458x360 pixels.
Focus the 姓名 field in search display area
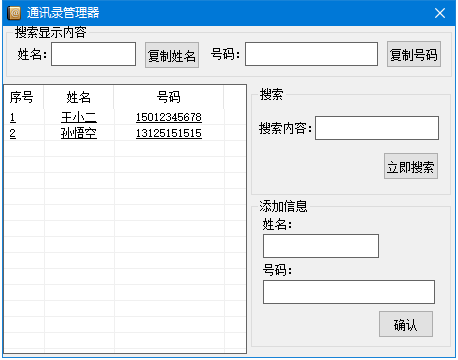click(x=93, y=54)
